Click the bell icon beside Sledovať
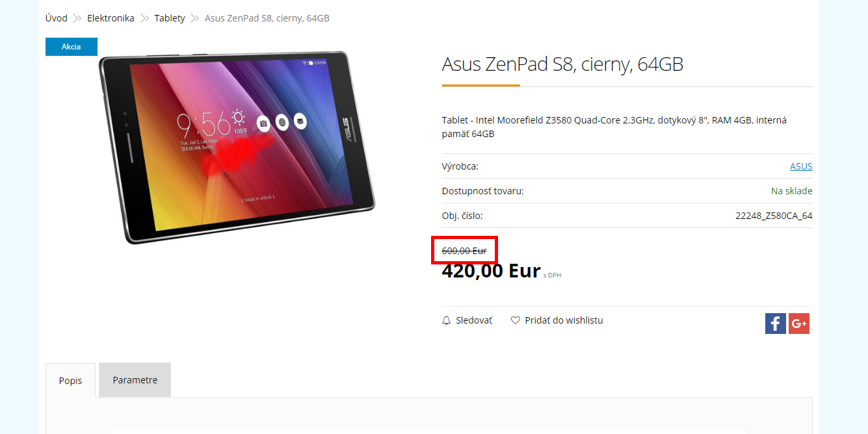Image resolution: width=868 pixels, height=434 pixels. 446,320
